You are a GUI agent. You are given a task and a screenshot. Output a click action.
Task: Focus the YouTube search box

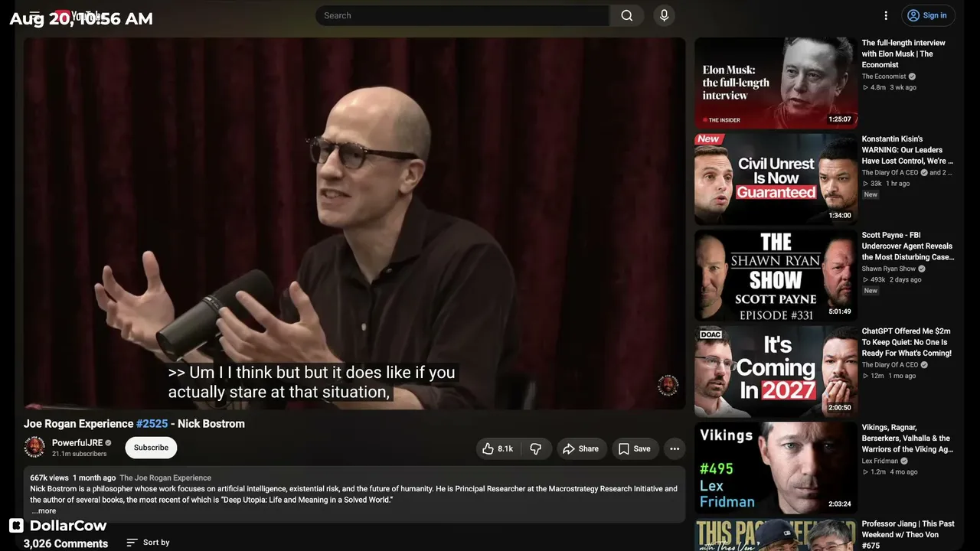(462, 15)
